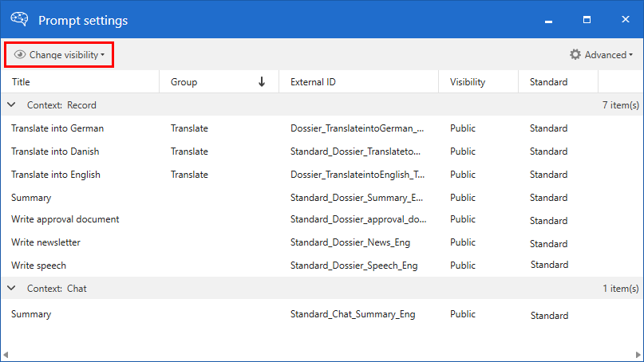Collapse the Context: Chat group

(11, 288)
